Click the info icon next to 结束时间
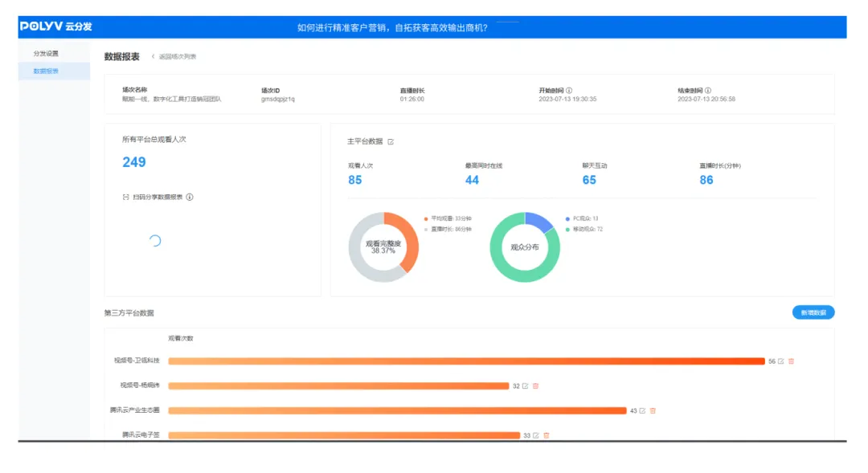Screen dimensions: 868x473 pyautogui.click(x=708, y=91)
